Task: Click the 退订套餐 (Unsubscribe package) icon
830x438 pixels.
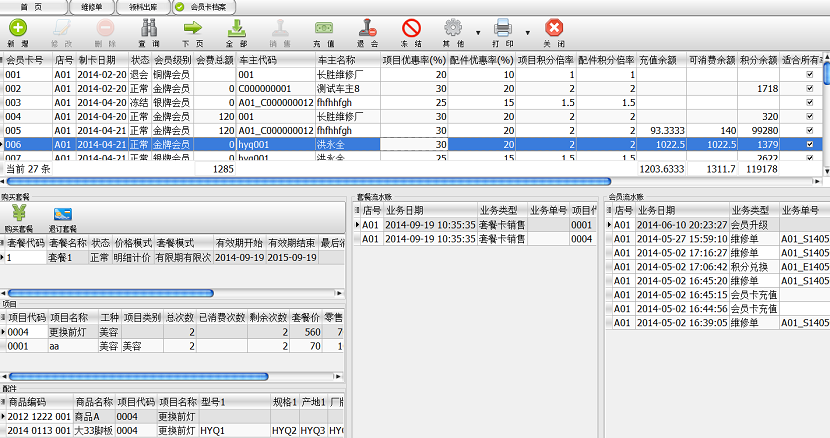Action: point(62,216)
